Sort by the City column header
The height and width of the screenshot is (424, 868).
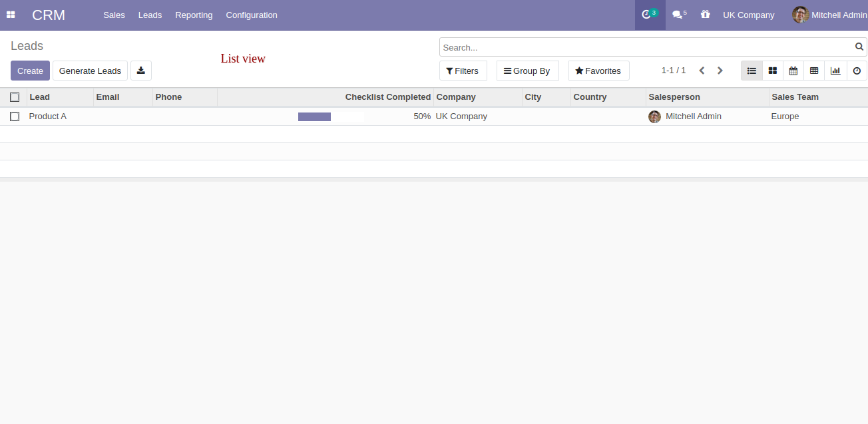coord(546,97)
